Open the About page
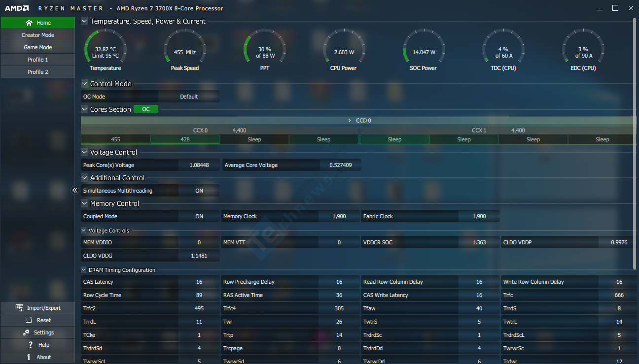The height and width of the screenshot is (364, 639). (37, 357)
